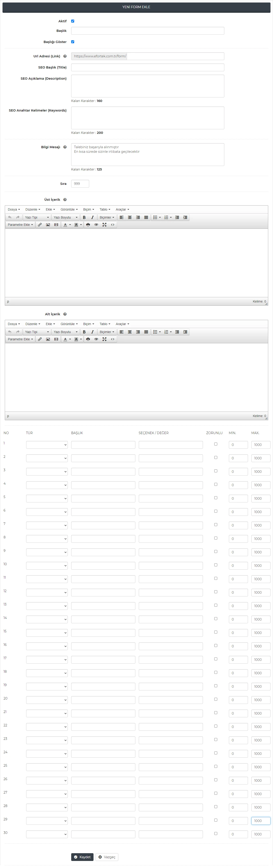Screen dimensions: 273x868
Task: Print from the Üst İçerik editor toolbar
Action: (x=88, y=225)
